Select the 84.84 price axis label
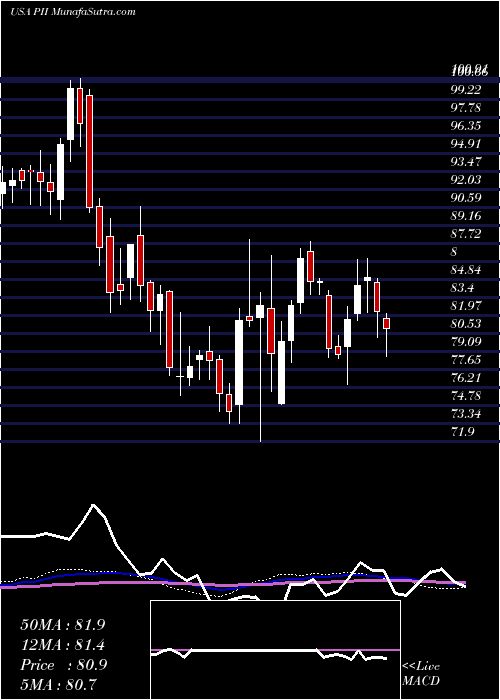This screenshot has width=500, height=700. coord(466,270)
